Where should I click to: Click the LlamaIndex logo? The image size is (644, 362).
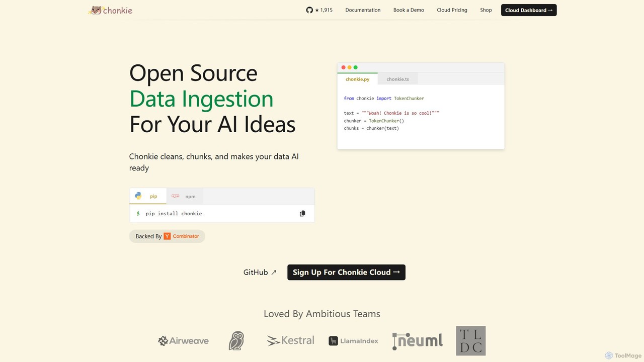353,341
